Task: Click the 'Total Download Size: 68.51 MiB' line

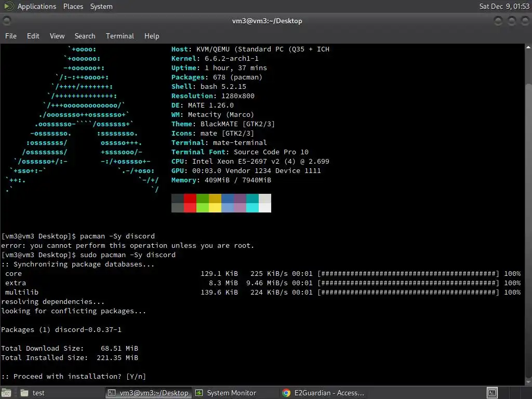Action: point(70,349)
